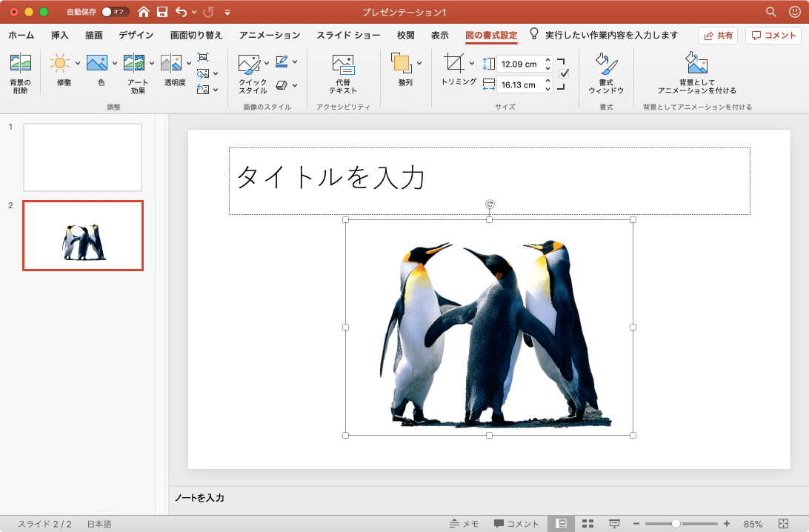Click the Share (共有) button
The width and height of the screenshot is (809, 532).
pos(717,36)
